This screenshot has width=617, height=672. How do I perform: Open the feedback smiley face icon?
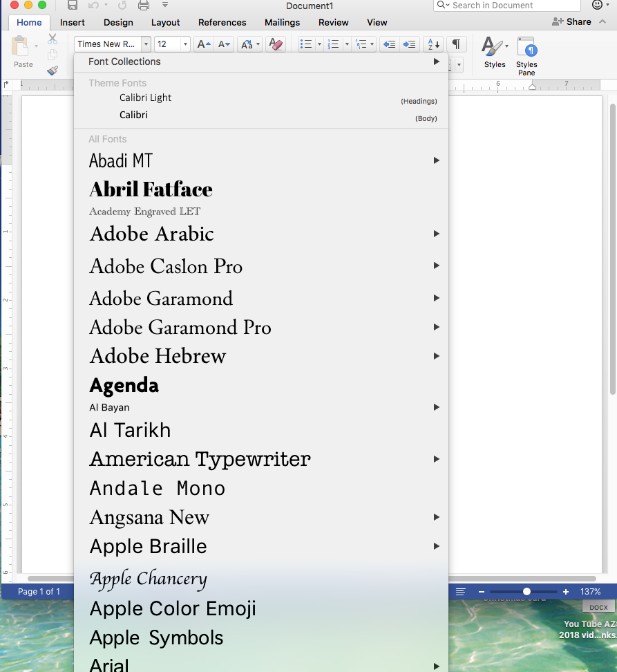click(597, 5)
